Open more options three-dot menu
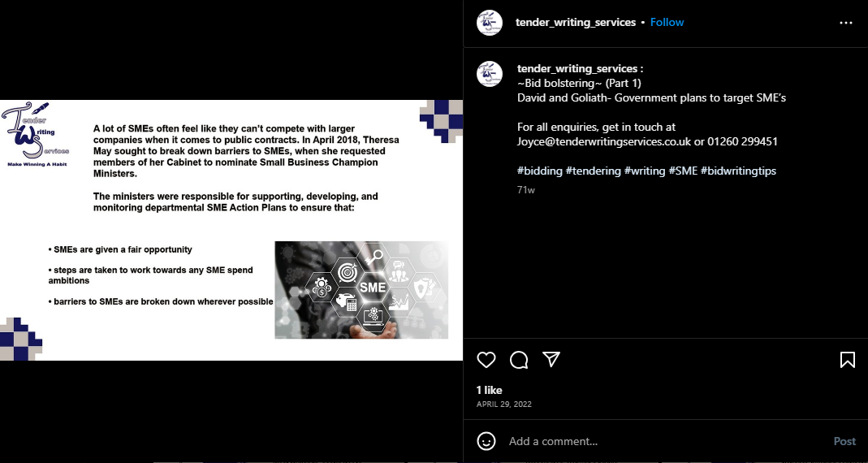The height and width of the screenshot is (463, 868). click(846, 23)
